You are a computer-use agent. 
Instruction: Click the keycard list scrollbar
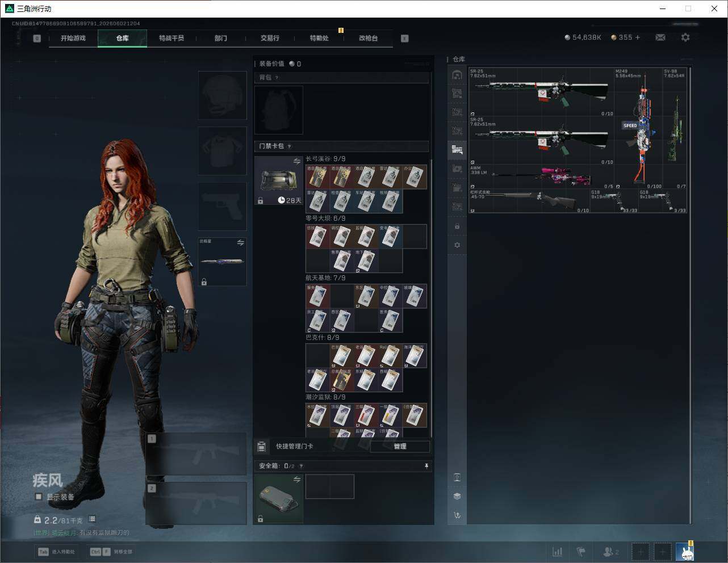[x=432, y=297]
